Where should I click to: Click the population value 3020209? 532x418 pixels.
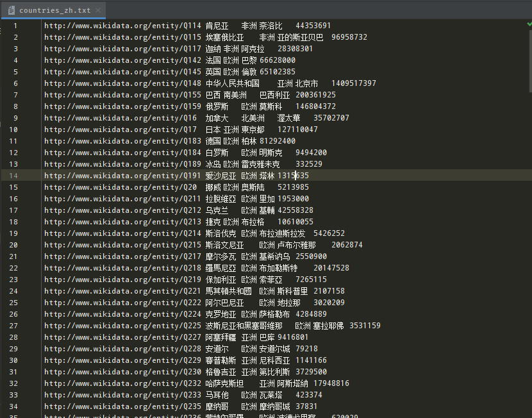(329, 303)
